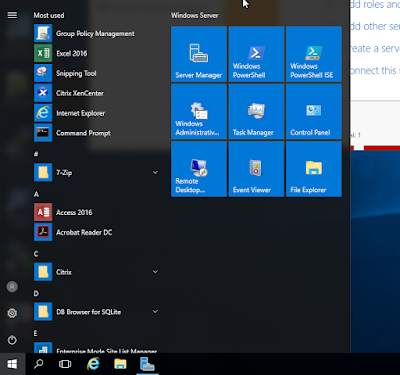This screenshot has width=400, height=375.
Task: Open the File Explorer tile
Action: (314, 169)
